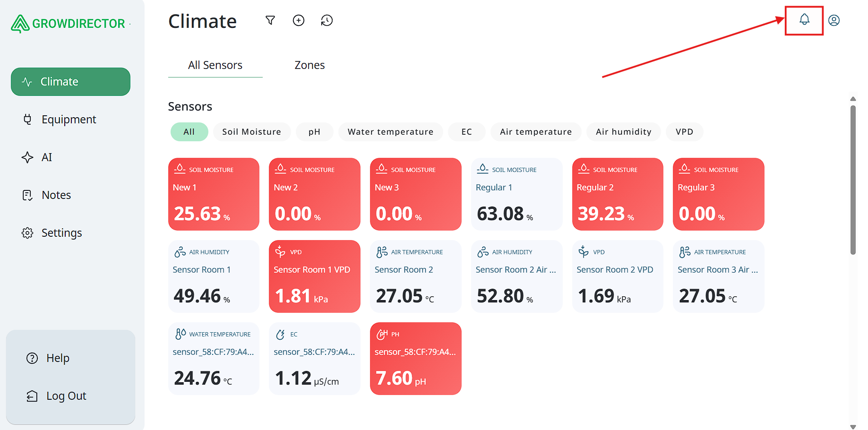
Task: Enable the Air humidity filter chip
Action: (623, 132)
